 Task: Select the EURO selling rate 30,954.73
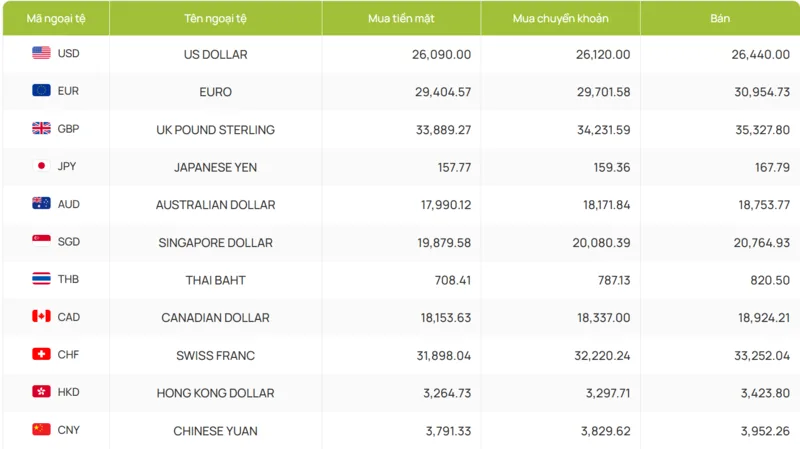coord(762,92)
